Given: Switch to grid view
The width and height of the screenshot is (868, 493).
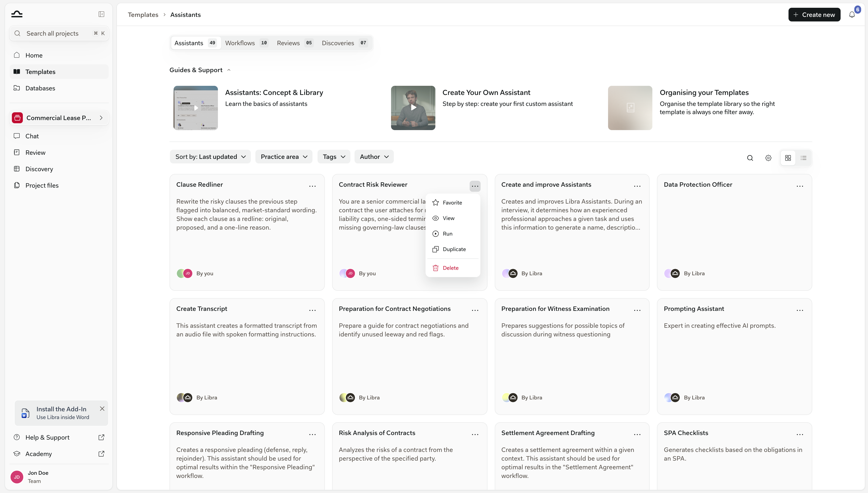Looking at the screenshot, I should (788, 158).
